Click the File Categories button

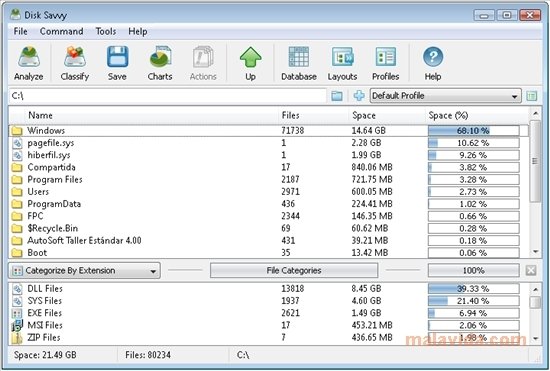294,270
